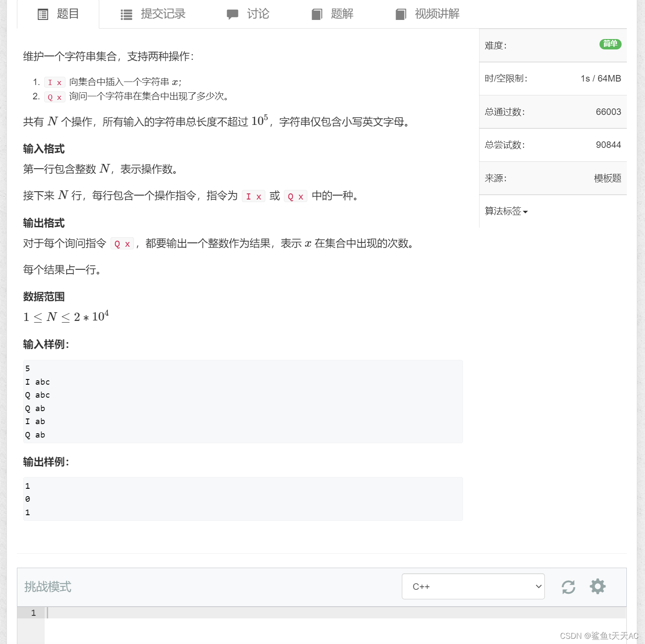Viewport: 645px width, 644px height.
Task: Click the Q x tag in the output section
Action: click(x=122, y=244)
